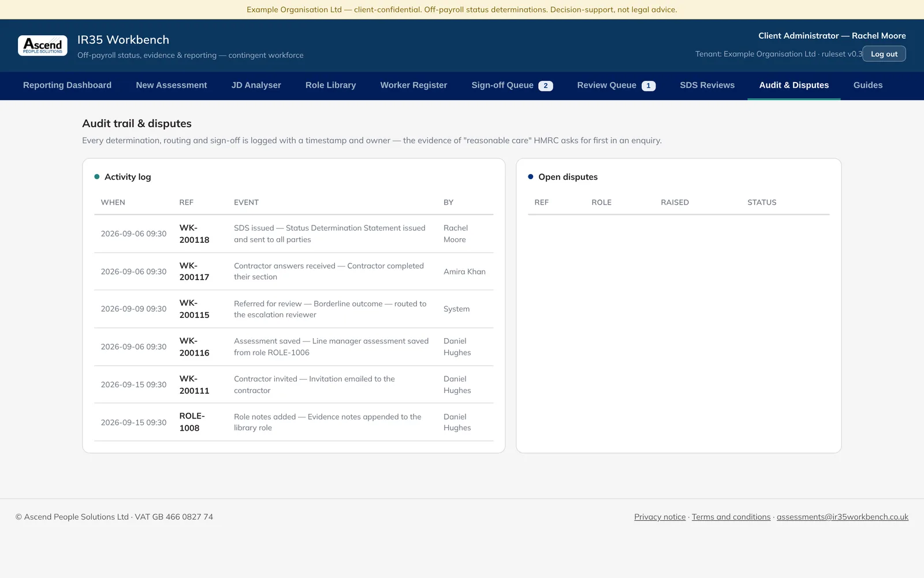Click reference WK-200117 in activity log
The image size is (924, 578).
194,271
